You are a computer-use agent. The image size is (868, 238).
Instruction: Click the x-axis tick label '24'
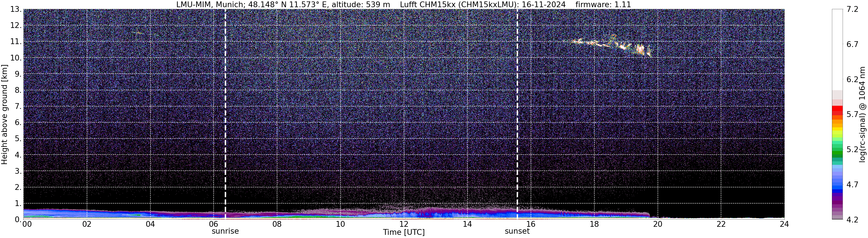[784, 224]
